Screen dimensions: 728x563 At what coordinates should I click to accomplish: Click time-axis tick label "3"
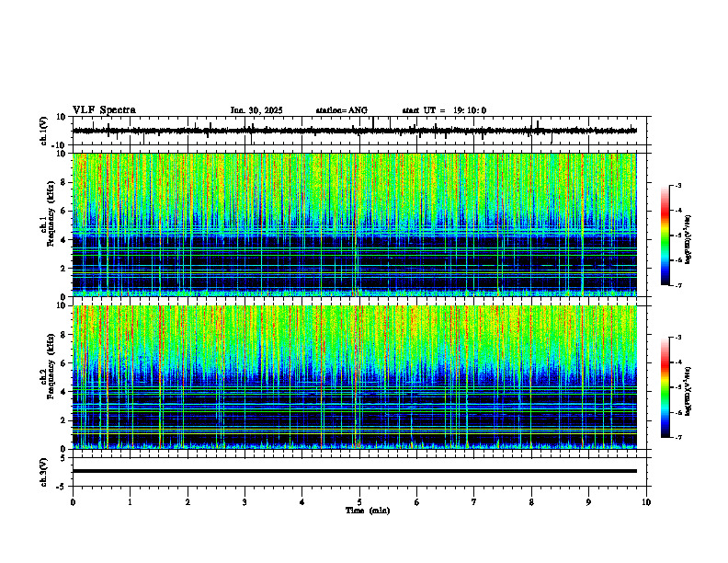(x=245, y=502)
